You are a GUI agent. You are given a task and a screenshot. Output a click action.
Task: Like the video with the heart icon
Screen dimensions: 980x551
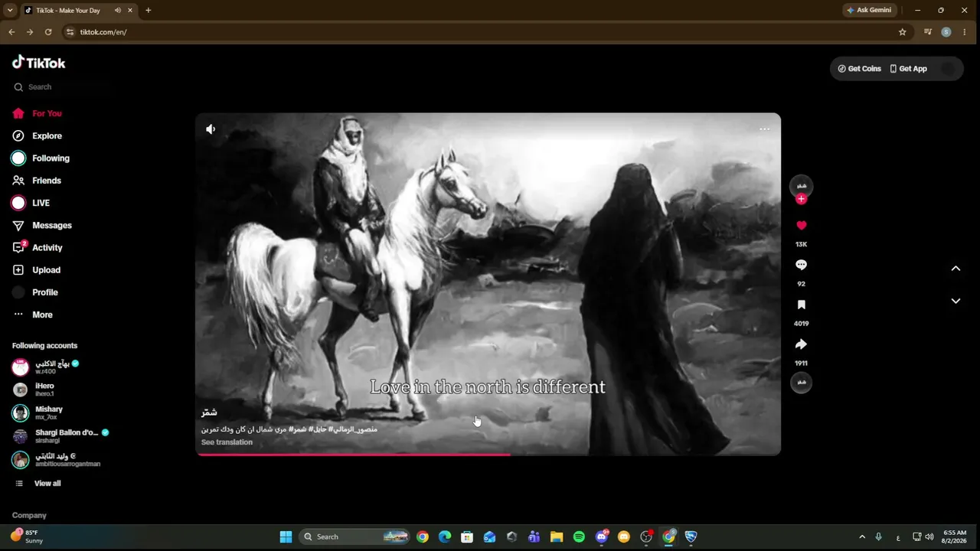click(x=801, y=226)
